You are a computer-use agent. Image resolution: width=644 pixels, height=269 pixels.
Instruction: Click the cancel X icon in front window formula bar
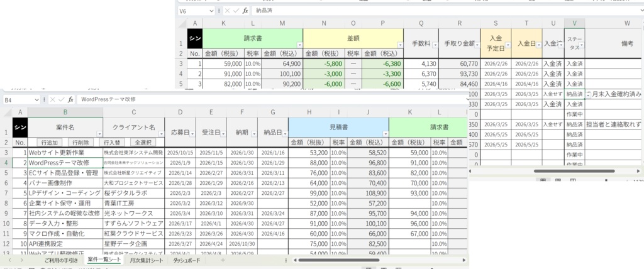52,99
